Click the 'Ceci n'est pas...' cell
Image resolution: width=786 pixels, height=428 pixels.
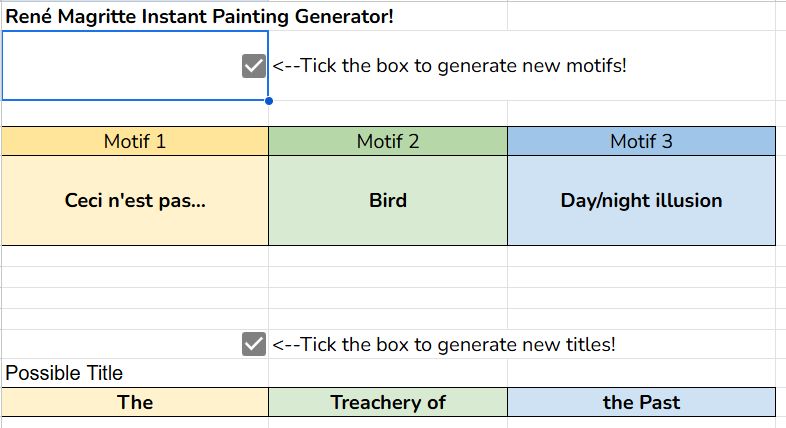[135, 200]
